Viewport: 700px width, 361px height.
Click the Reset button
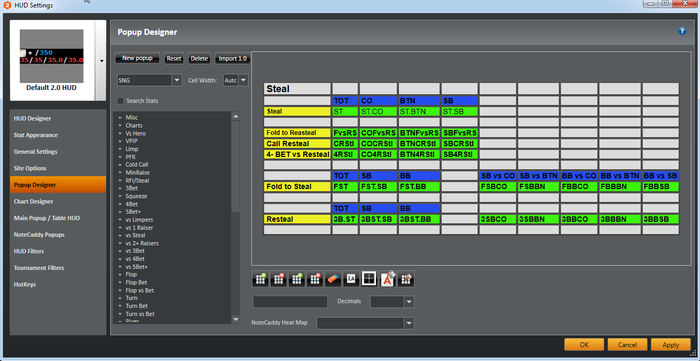tap(174, 58)
